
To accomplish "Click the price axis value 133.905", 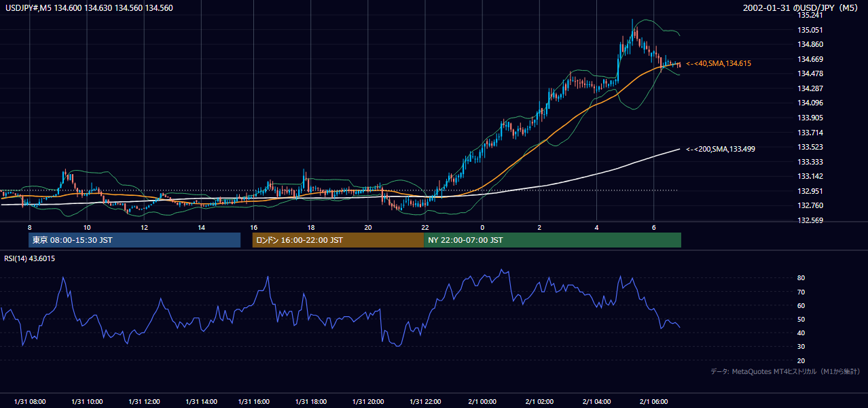I will [x=810, y=118].
